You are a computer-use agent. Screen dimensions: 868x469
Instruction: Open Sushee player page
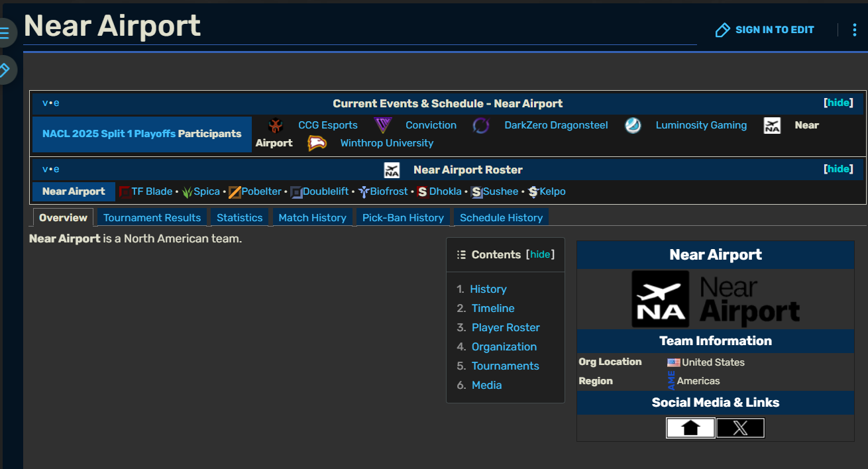[x=500, y=191]
